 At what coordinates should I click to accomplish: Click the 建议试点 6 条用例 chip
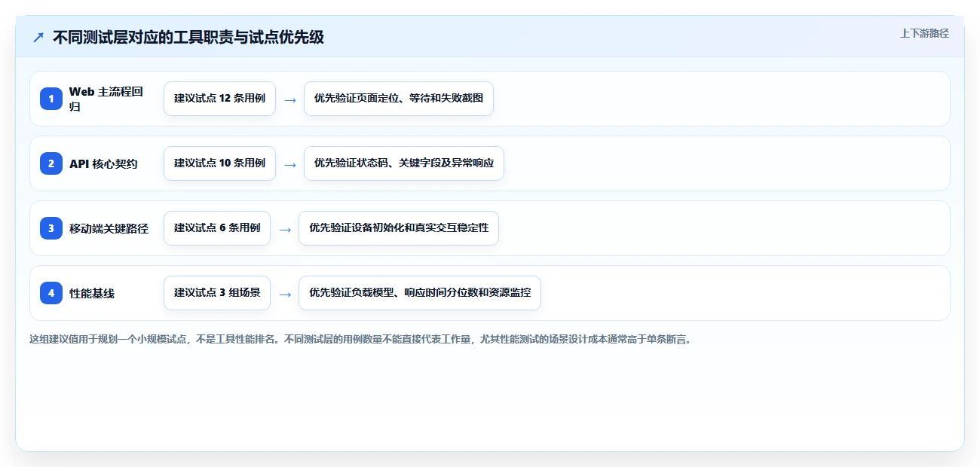pos(217,228)
